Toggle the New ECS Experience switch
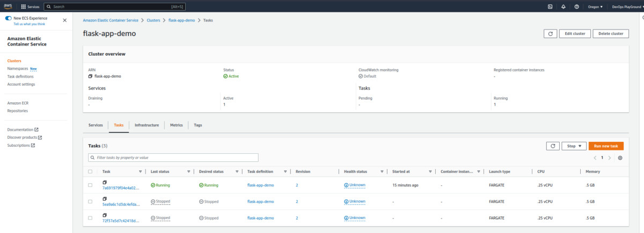This screenshot has height=233, width=644. pyautogui.click(x=9, y=18)
